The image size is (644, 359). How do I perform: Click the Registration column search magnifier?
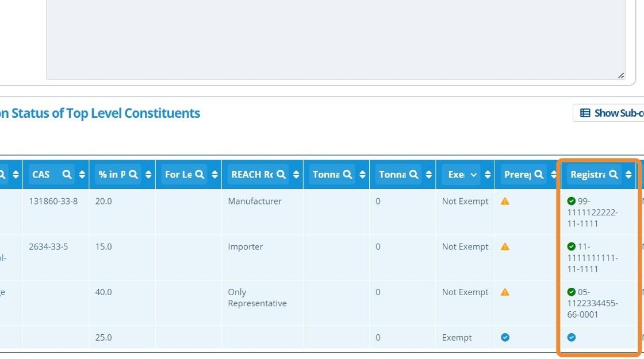(614, 175)
